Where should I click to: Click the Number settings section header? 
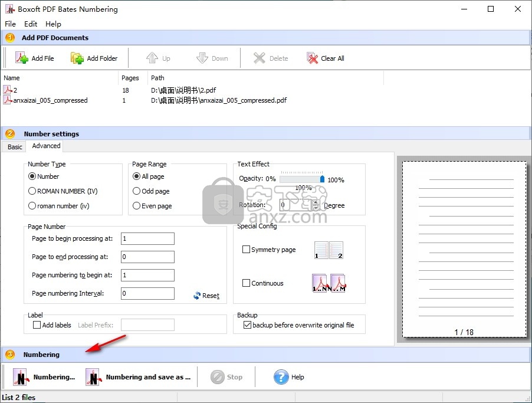pyautogui.click(x=266, y=133)
